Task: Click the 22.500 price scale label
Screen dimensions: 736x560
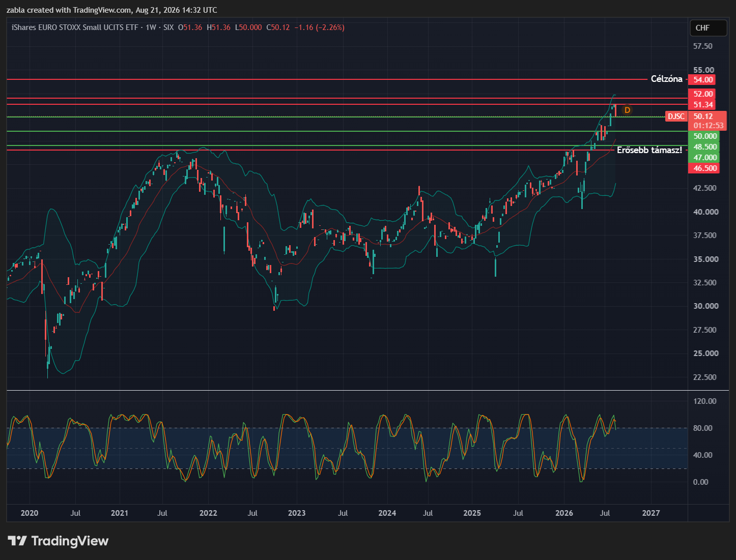Action: pos(705,377)
